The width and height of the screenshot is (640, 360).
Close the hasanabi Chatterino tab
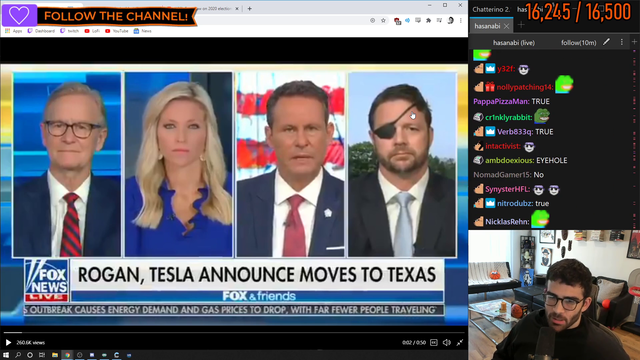pyautogui.click(x=507, y=26)
